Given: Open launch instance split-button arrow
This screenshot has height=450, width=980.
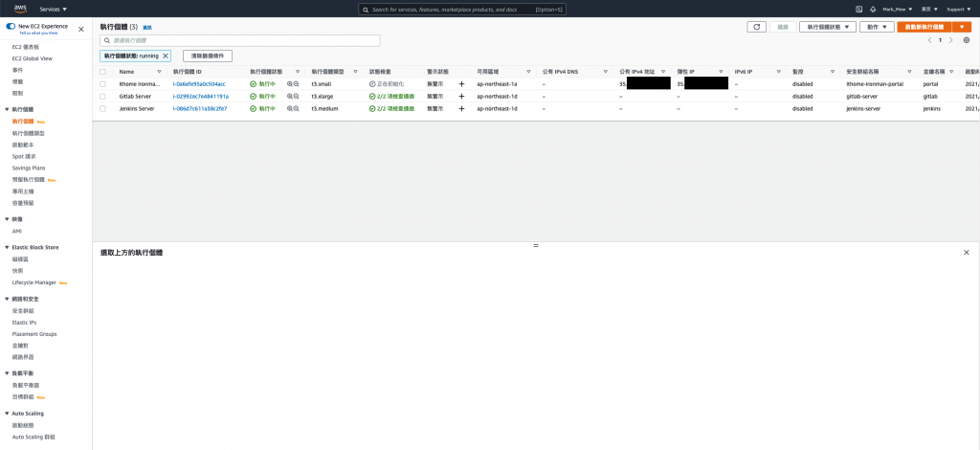Looking at the screenshot, I should pos(962,27).
